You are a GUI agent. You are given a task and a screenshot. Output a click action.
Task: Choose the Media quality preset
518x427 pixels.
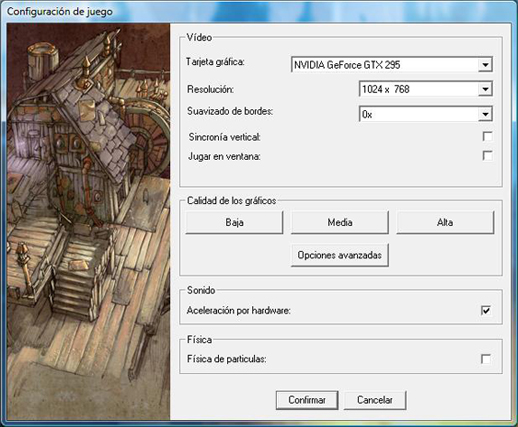coord(340,222)
